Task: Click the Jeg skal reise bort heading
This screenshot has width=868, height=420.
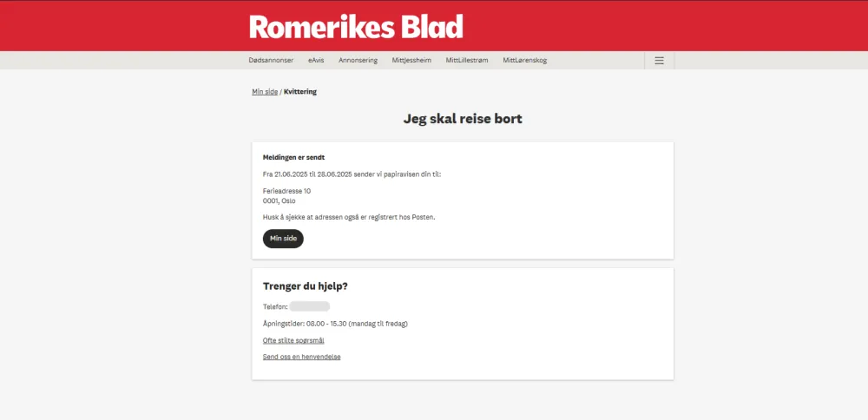Action: point(463,119)
